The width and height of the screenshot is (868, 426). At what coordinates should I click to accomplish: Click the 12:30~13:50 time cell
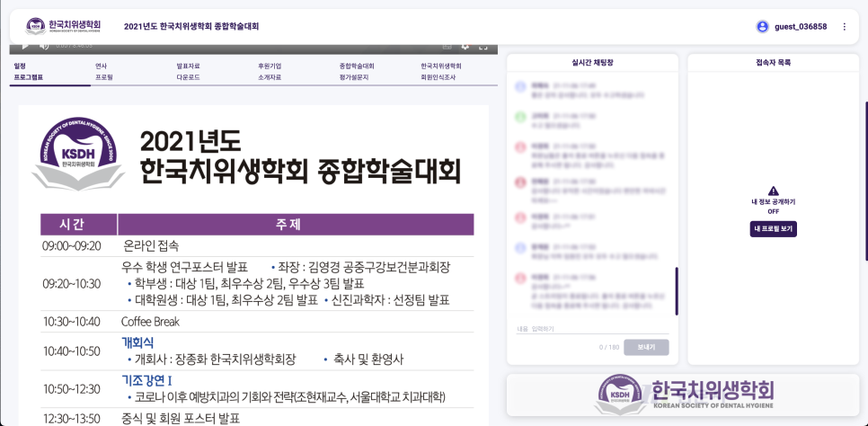71,418
